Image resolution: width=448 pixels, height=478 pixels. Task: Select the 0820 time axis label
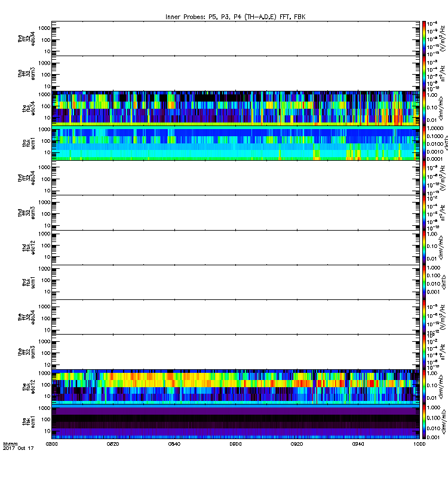click(113, 444)
